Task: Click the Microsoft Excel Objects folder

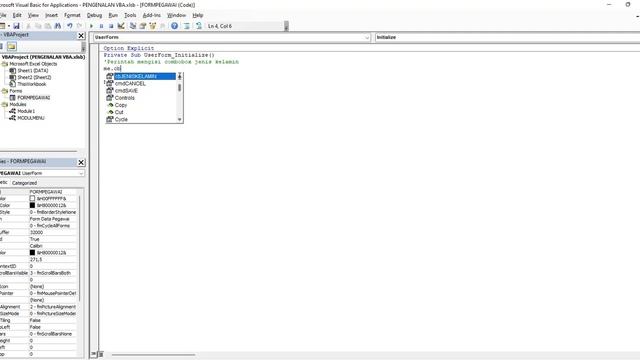Action: [33, 64]
